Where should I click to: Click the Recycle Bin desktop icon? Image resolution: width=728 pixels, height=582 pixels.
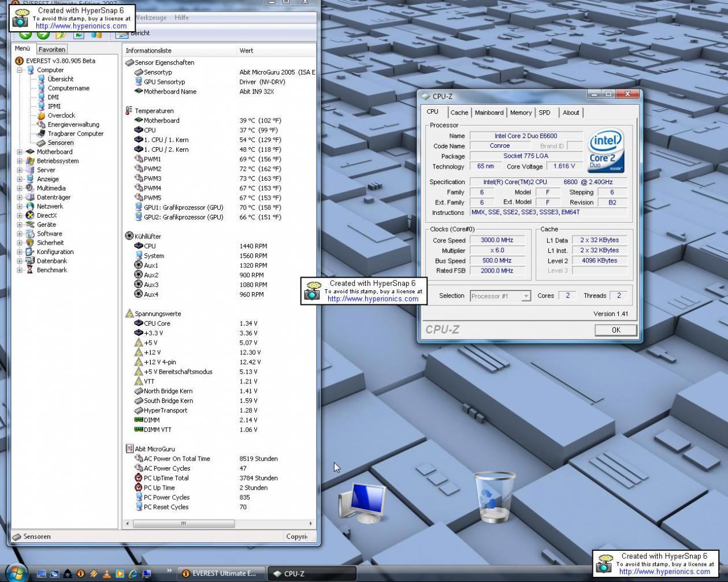[x=494, y=497]
